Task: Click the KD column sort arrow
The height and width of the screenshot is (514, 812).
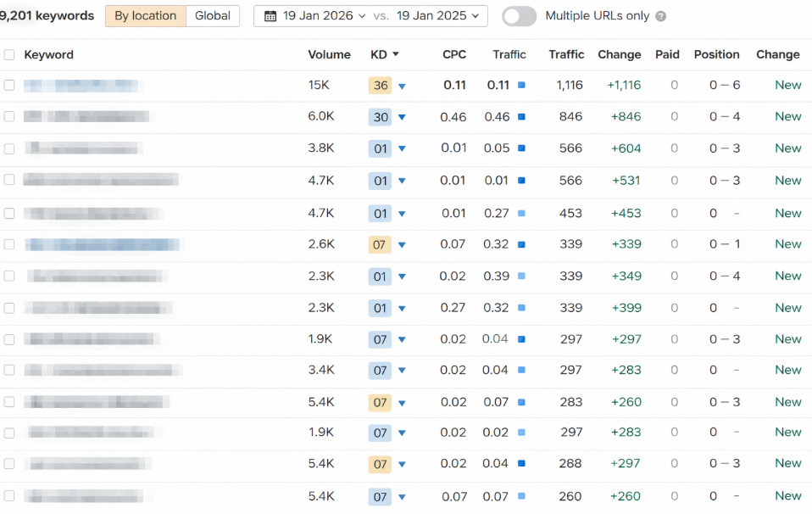Action: (396, 54)
